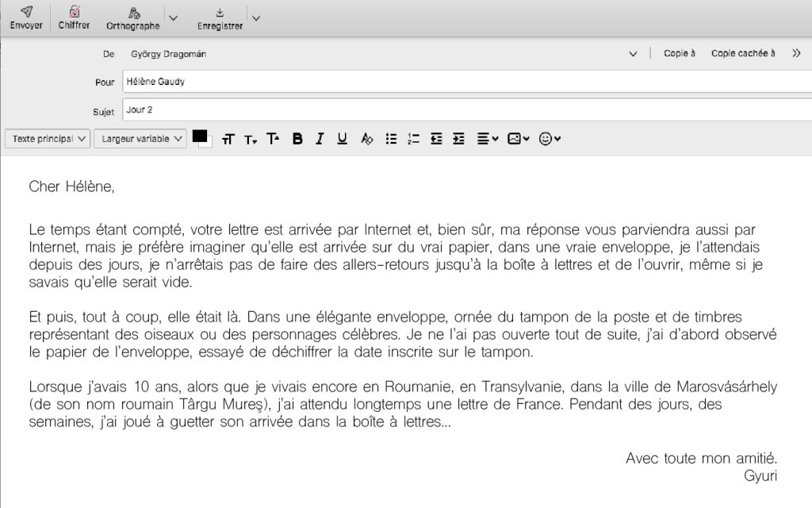Image resolution: width=812 pixels, height=508 pixels.
Task: Open the emoji smiley insert menu
Action: 550,139
